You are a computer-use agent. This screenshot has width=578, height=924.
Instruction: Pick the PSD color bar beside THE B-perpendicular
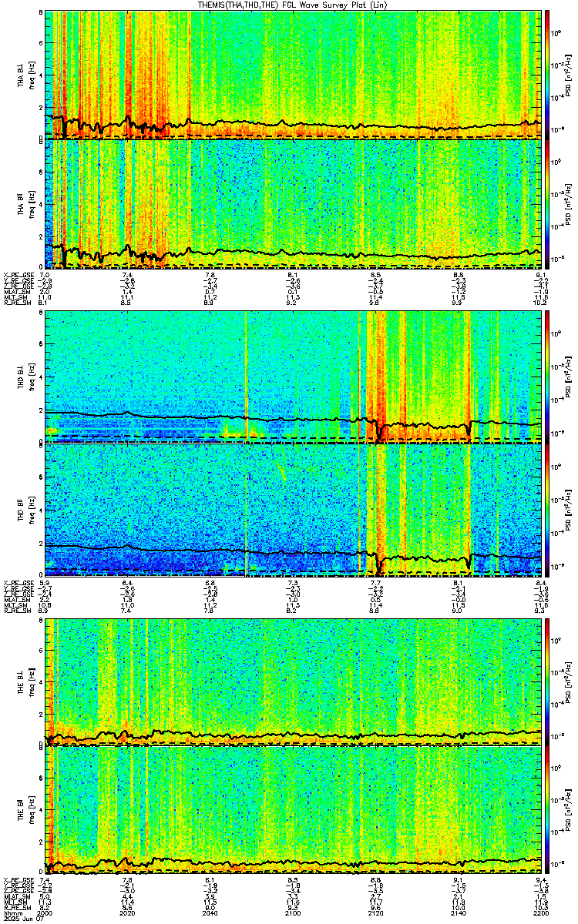point(548,681)
